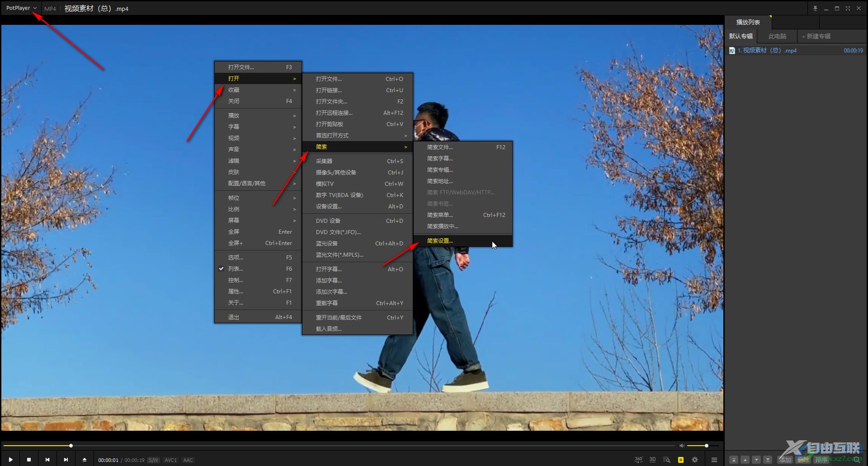Screen dimensions: 868x466
Task: Expand the 声音 submenu
Action: click(x=258, y=150)
